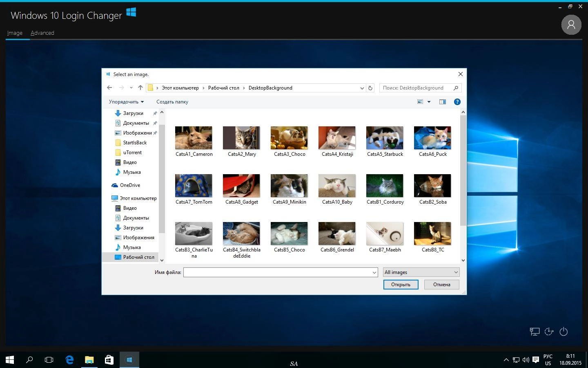The height and width of the screenshot is (368, 588).
Task: Open the view options dropdown arrow
Action: [x=429, y=102]
